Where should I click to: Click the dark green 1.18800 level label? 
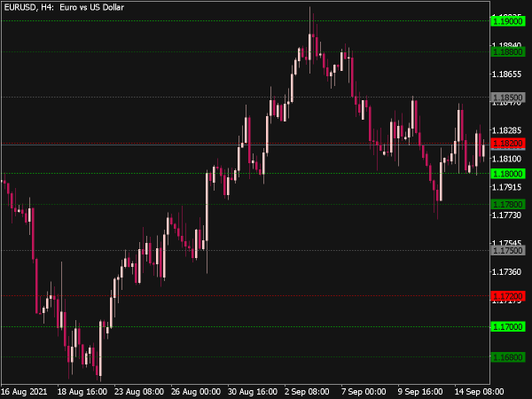pyautogui.click(x=508, y=52)
